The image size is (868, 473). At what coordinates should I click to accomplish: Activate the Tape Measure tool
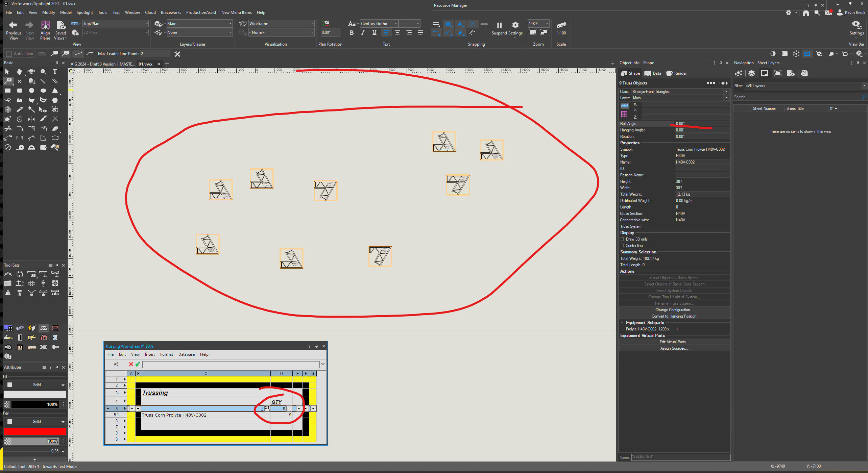tap(20, 148)
